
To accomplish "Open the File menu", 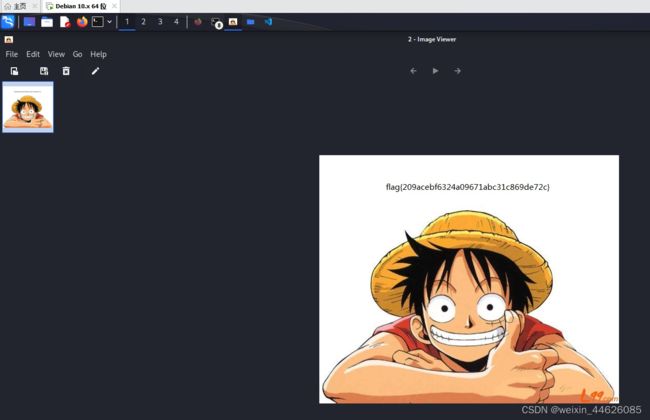I will coord(12,54).
